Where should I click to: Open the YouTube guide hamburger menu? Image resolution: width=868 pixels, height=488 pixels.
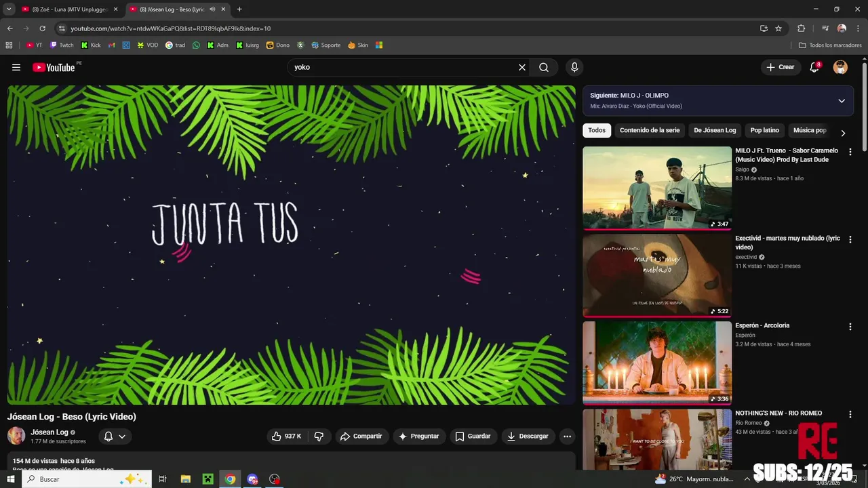(16, 67)
